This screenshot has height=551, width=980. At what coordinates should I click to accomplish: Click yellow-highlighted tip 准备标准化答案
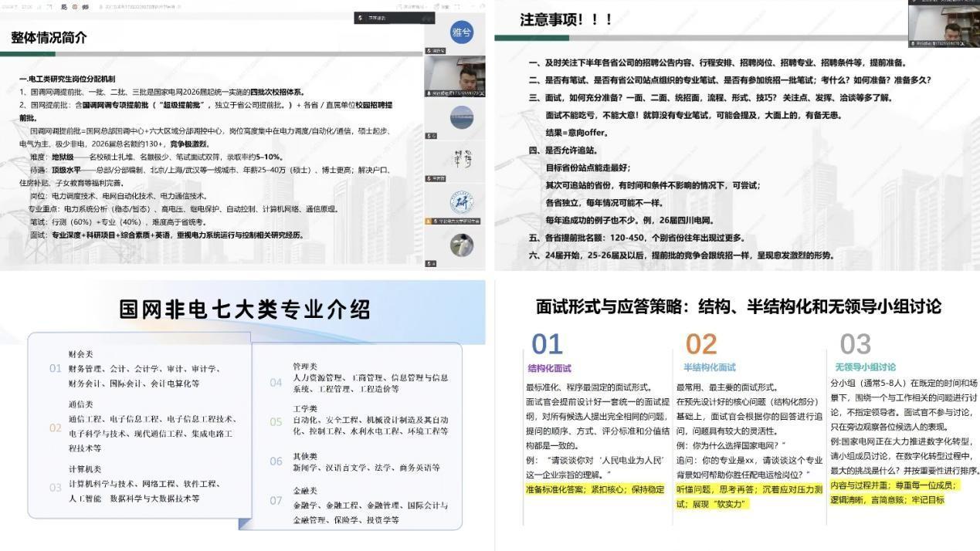click(595, 488)
